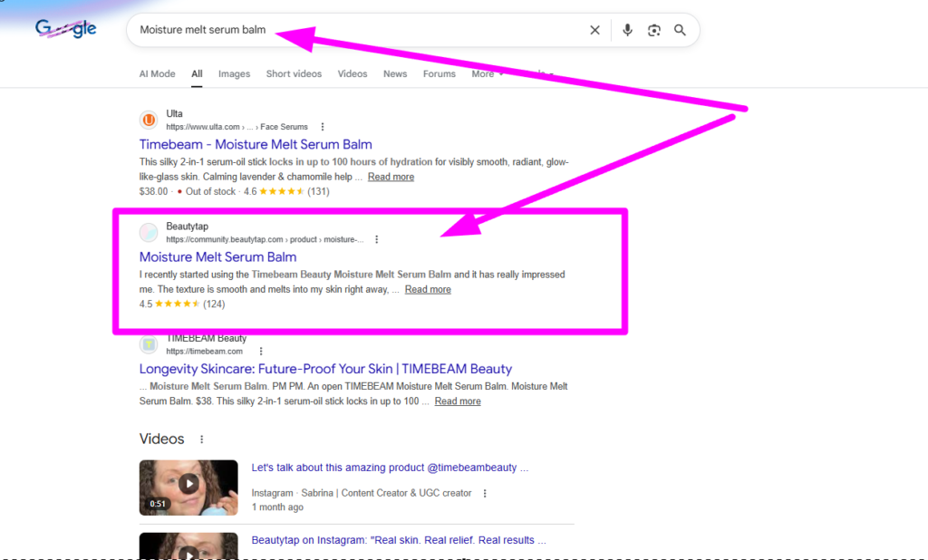Viewport: 928px width, 560px height.
Task: Open Google Lens camera search icon
Action: pos(653,30)
